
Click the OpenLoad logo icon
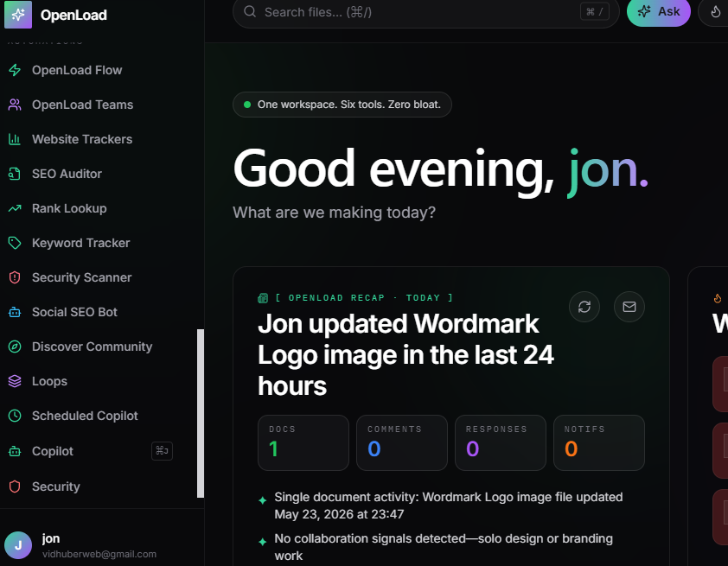pyautogui.click(x=18, y=15)
